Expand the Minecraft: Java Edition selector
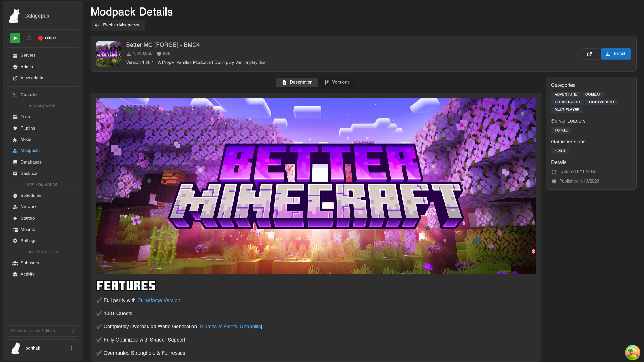The width and height of the screenshot is (644, 362). pyautogui.click(x=43, y=331)
